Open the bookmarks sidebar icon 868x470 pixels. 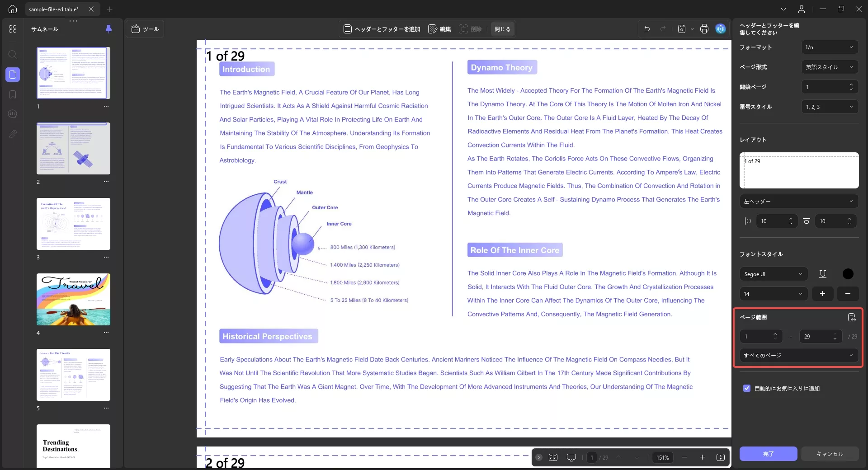13,94
